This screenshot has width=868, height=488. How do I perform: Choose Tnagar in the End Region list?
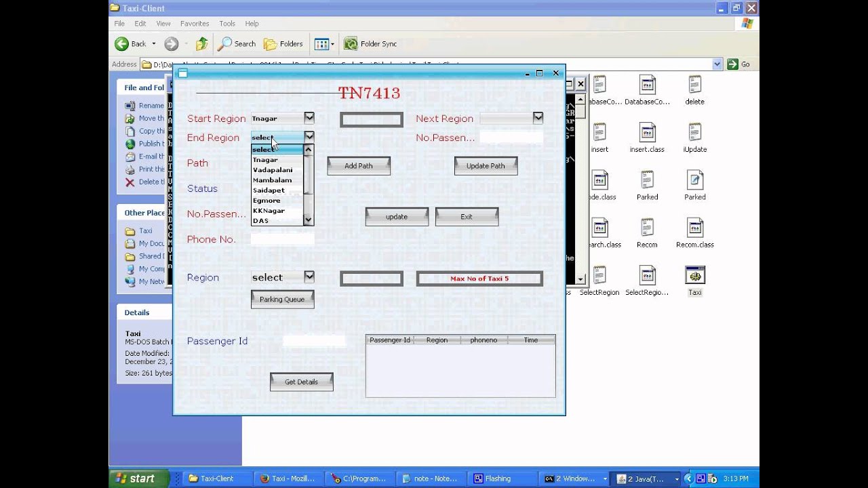point(277,160)
